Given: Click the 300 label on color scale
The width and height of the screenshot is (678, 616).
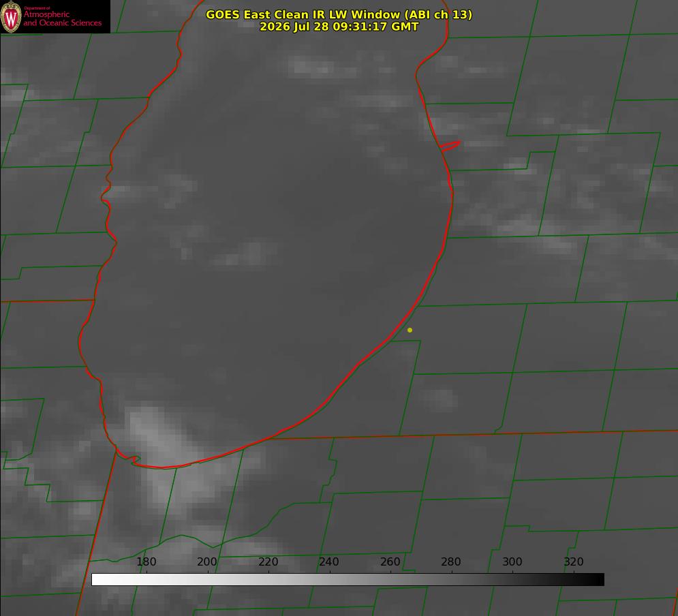Looking at the screenshot, I should coord(512,561).
